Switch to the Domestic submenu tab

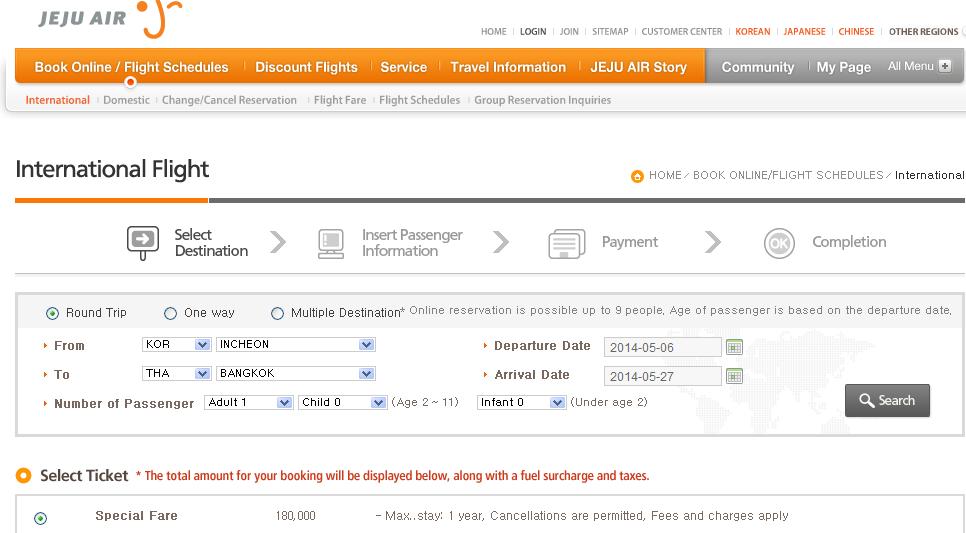pos(126,100)
